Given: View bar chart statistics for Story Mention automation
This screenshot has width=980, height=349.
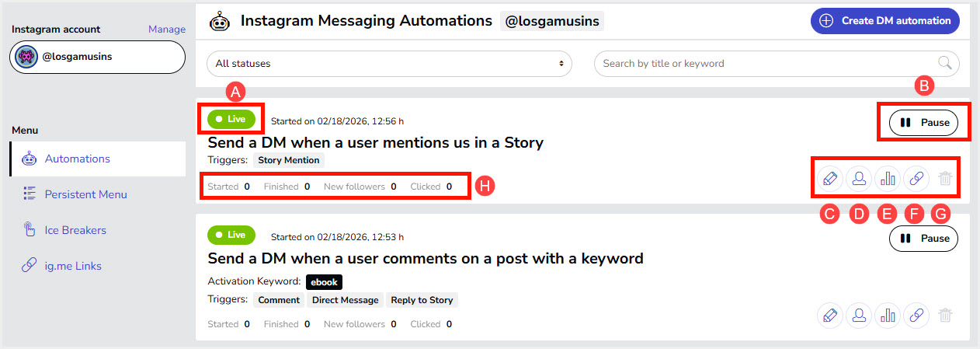Looking at the screenshot, I should pos(888,179).
